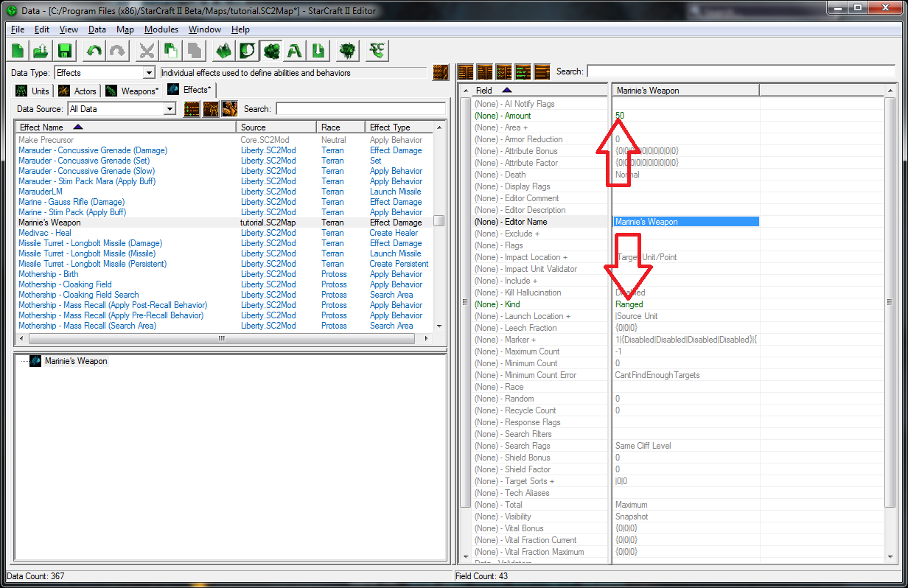This screenshot has width=908, height=588.
Task: Click the Open file toolbar icon
Action: [41, 51]
